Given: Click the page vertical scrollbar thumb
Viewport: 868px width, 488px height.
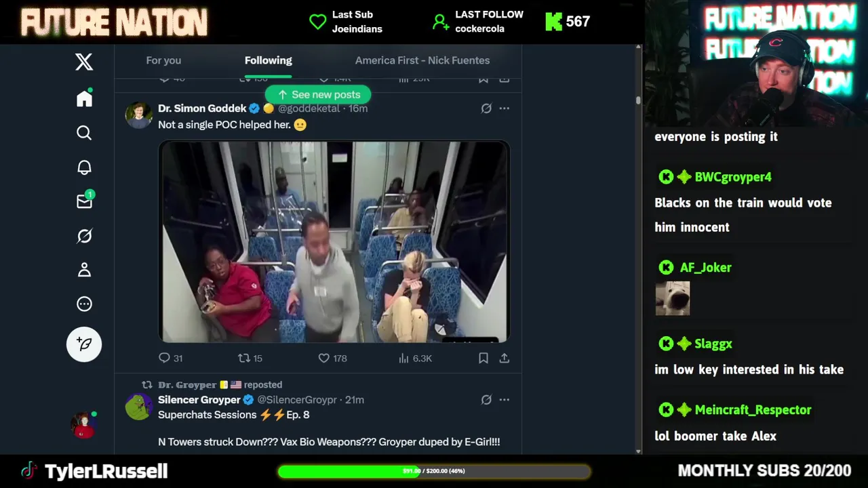Looking at the screenshot, I should click(x=638, y=100).
